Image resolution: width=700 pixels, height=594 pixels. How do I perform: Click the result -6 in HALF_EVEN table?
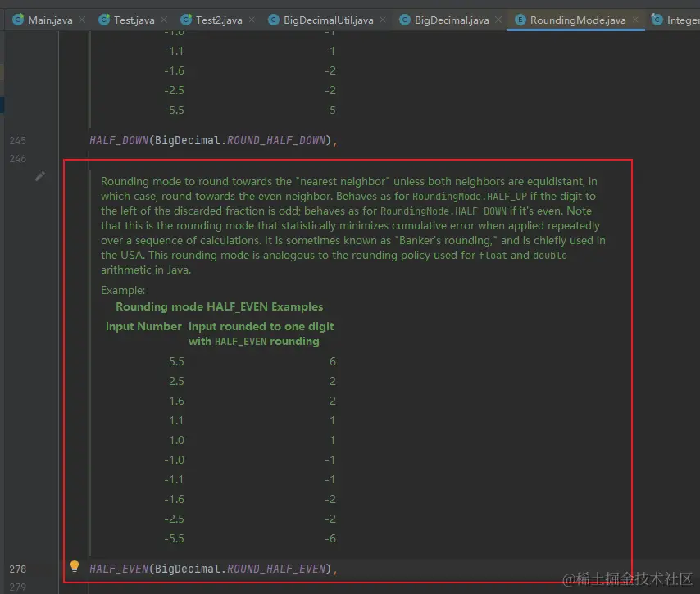click(x=330, y=538)
